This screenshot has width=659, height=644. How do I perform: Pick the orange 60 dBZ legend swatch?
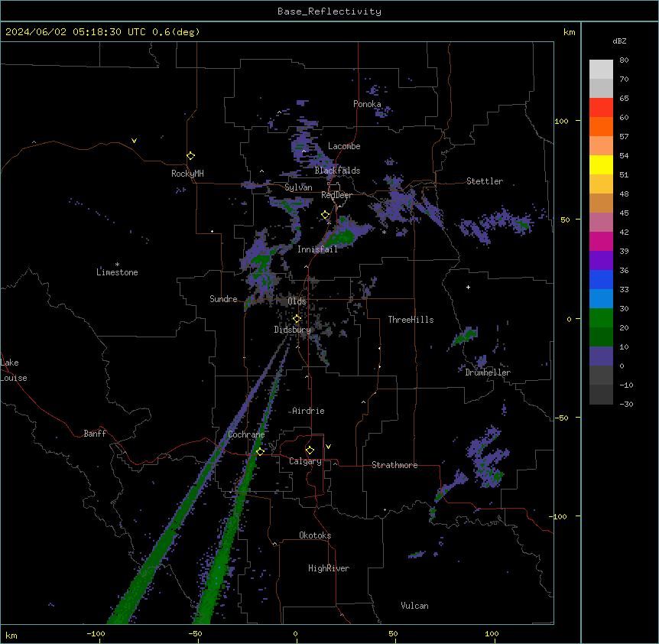point(601,126)
